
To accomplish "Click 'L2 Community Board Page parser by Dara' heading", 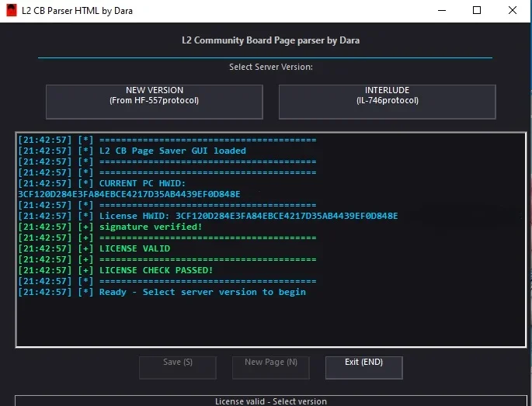I will pos(271,40).
